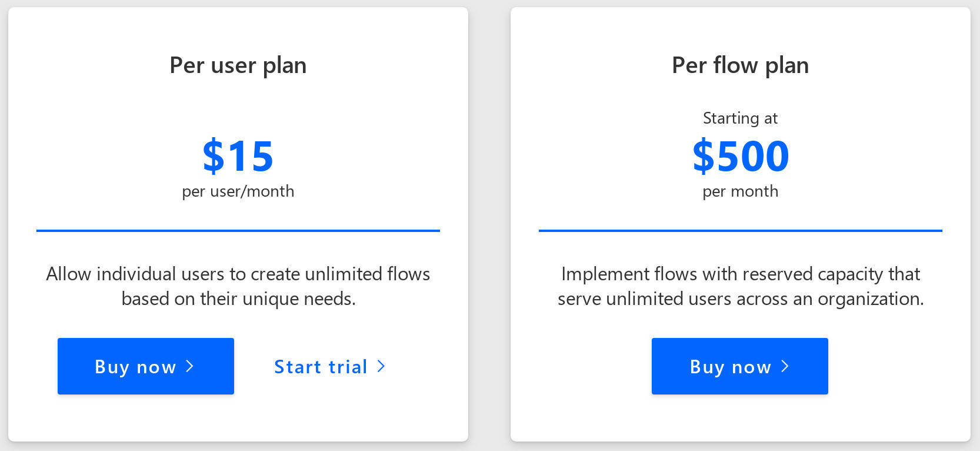Click the per user/month text

(238, 191)
